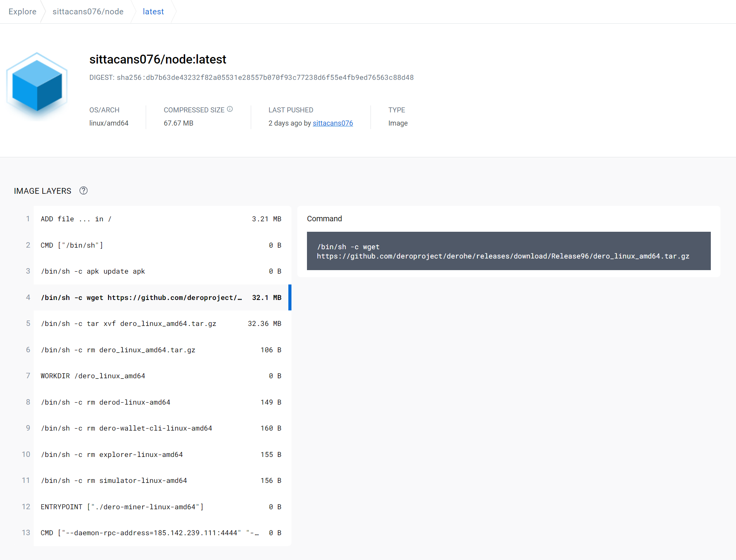Select layer 11 rm simulator-linux-amd64
Viewport: 736px width, 560px height.
(162, 481)
